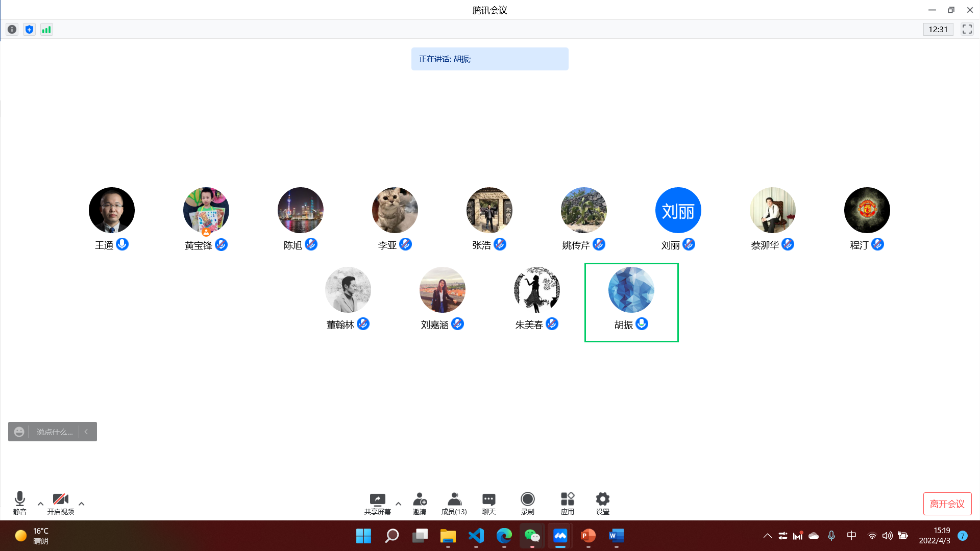Click the 12:31 meeting timer
Image resolution: width=980 pixels, height=551 pixels.
pos(938,29)
